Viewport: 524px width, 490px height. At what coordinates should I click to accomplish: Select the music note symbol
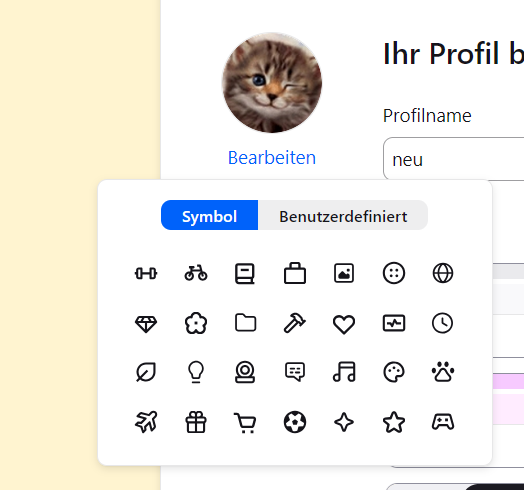pos(344,372)
